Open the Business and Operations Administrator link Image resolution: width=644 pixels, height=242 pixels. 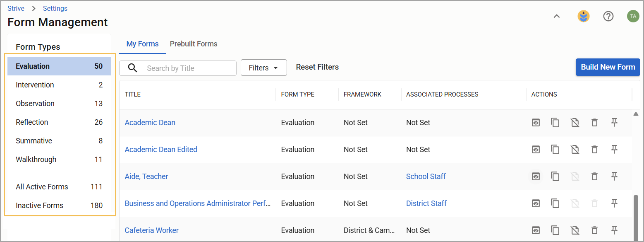[198, 203]
